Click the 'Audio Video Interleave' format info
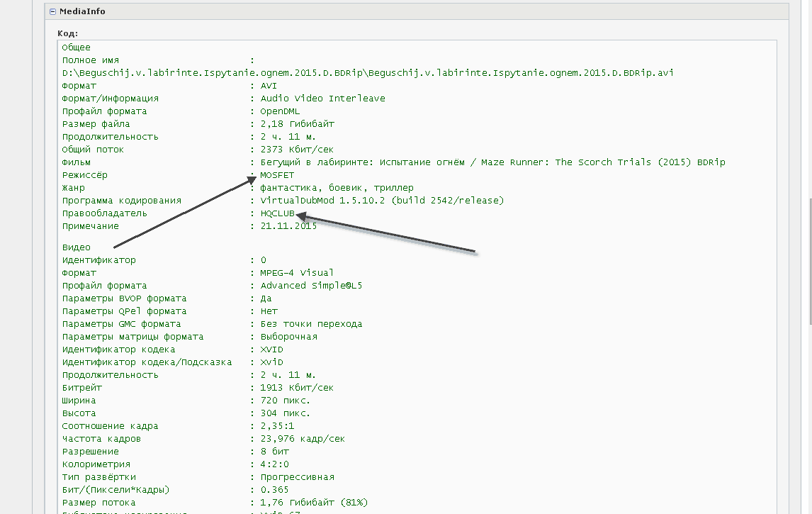This screenshot has width=812, height=514. pyautogui.click(x=322, y=99)
